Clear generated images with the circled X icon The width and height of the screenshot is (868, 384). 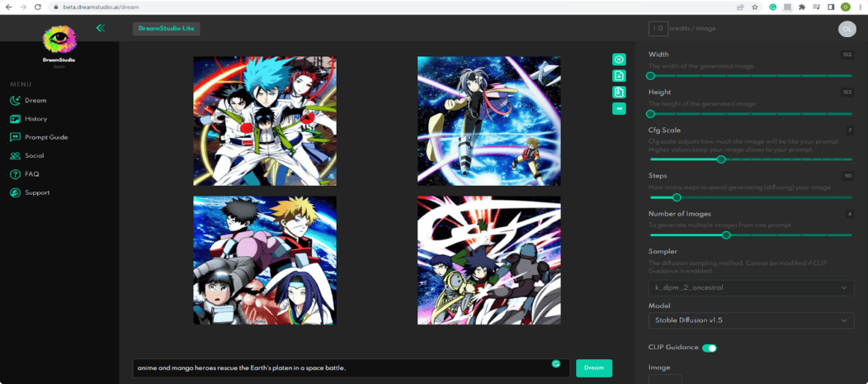pyautogui.click(x=619, y=59)
